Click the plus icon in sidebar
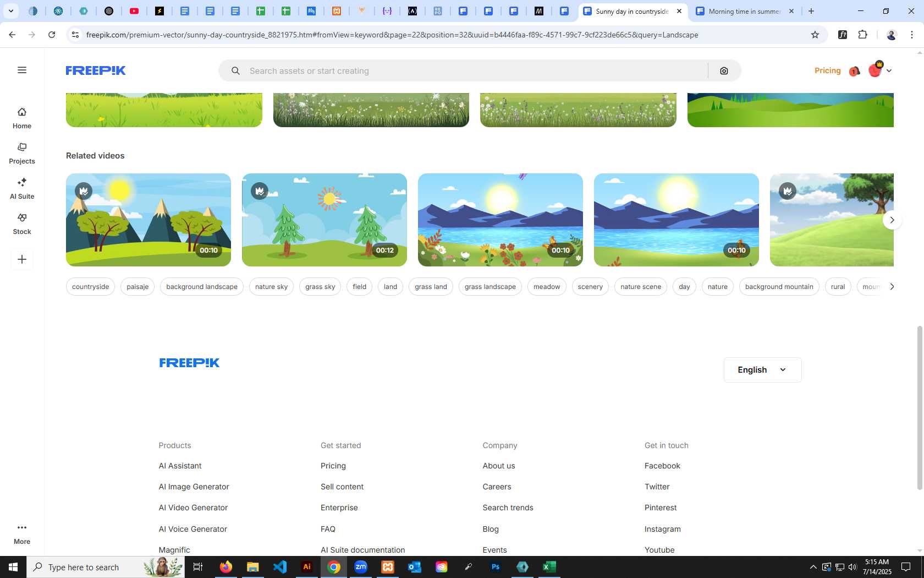Image resolution: width=924 pixels, height=578 pixels. pos(22,259)
